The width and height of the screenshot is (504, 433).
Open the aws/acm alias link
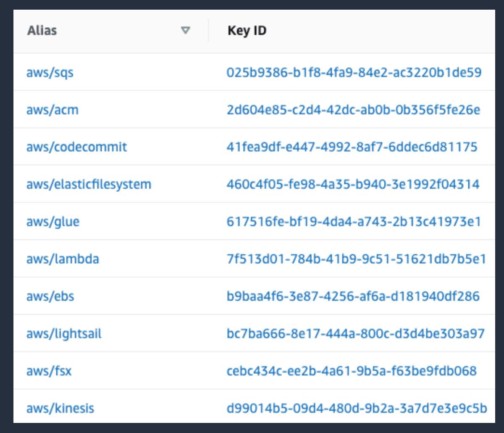coord(52,110)
